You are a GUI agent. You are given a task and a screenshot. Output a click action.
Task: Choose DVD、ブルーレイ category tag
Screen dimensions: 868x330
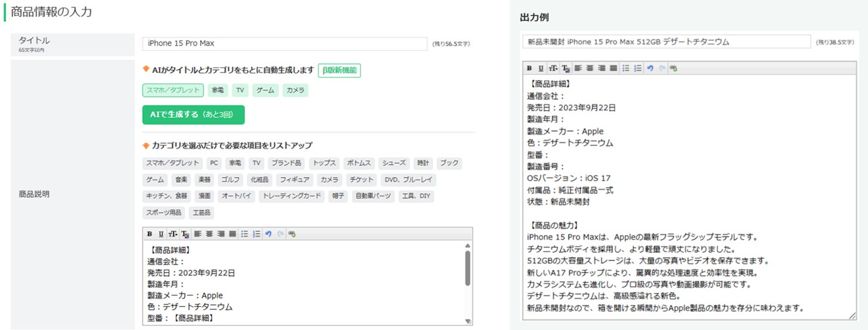coord(408,179)
